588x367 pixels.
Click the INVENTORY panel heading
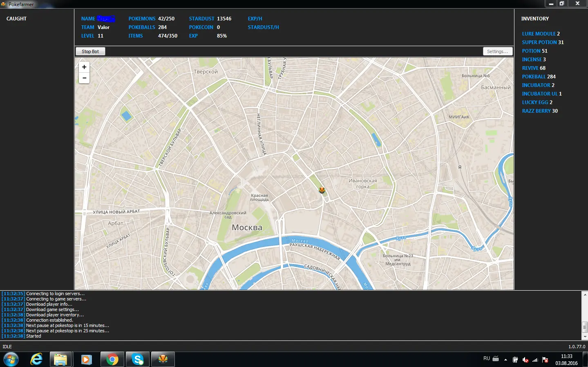click(535, 19)
